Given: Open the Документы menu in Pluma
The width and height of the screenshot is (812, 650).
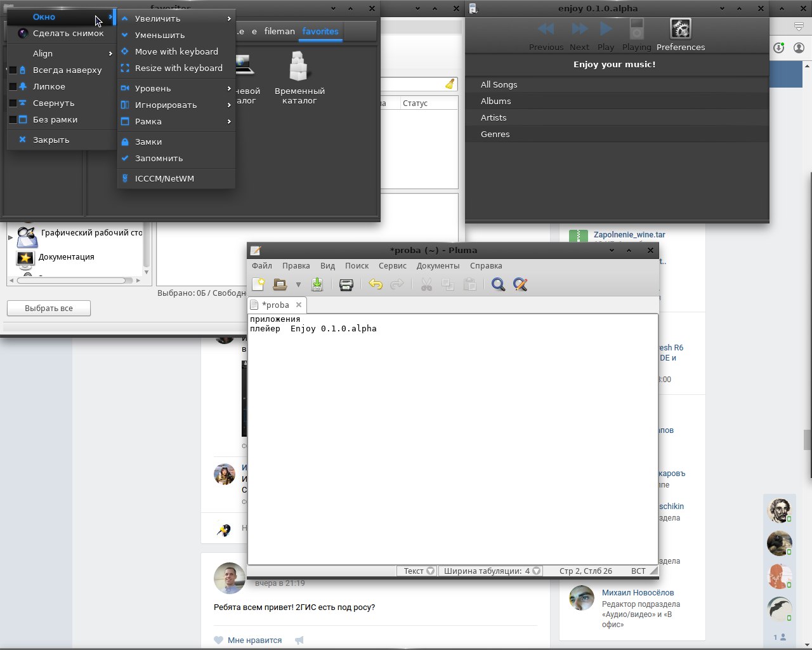Looking at the screenshot, I should [x=438, y=266].
